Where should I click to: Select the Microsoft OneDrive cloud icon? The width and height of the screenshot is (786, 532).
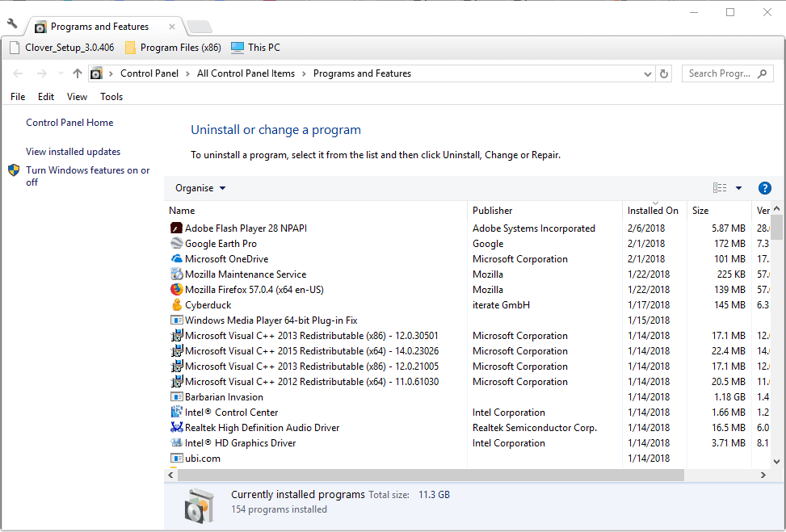pyautogui.click(x=177, y=259)
